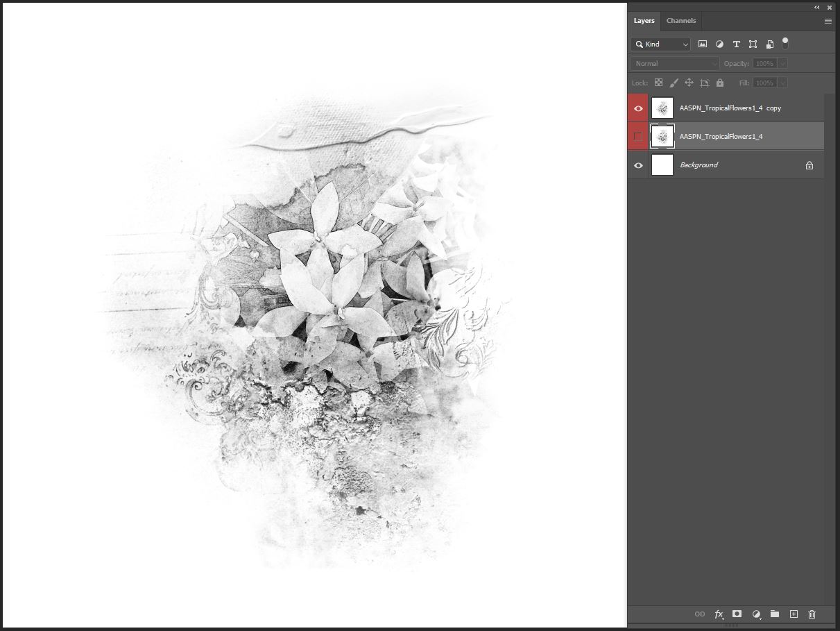Screen dimensions: 840x631
Task: Open the blend mode dropdown
Action: tap(674, 63)
